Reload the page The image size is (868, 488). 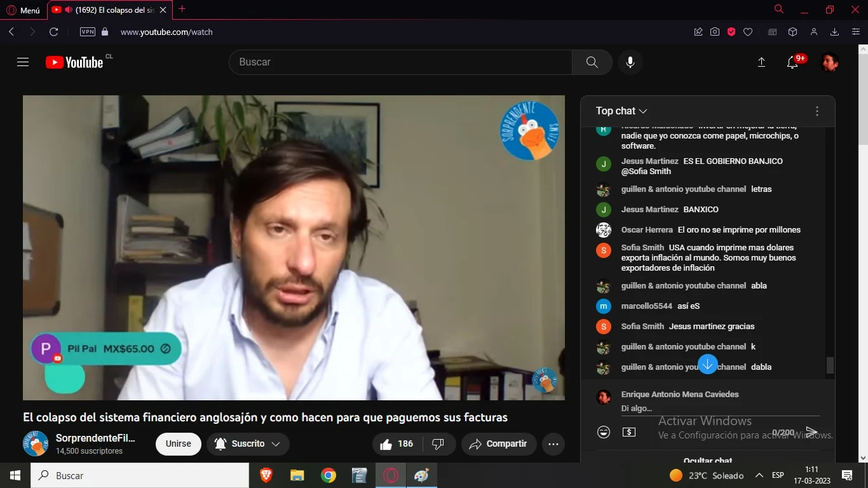pyautogui.click(x=54, y=32)
